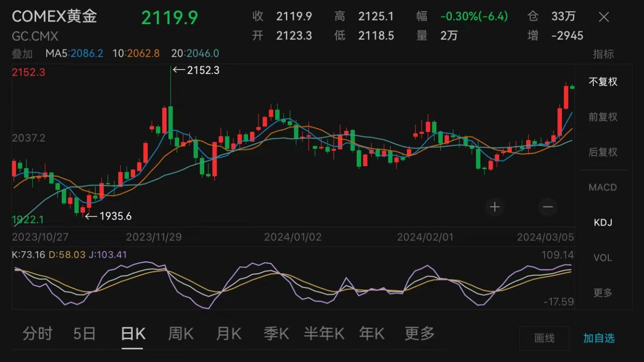Enable 后复权 adjusted prices
Screen dimensions: 644x362
pyautogui.click(x=602, y=153)
